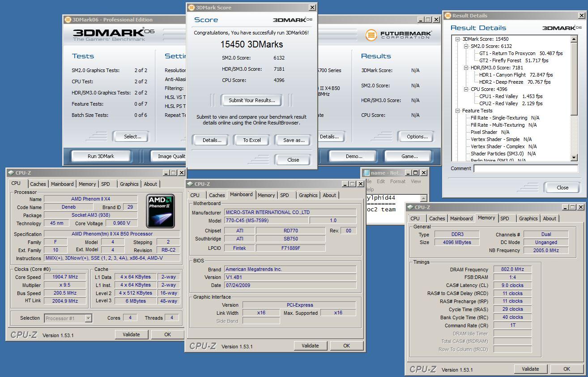Close the 3DMark Score dialog via Close button
Viewport: 588px width, 377px height.
pyautogui.click(x=293, y=160)
